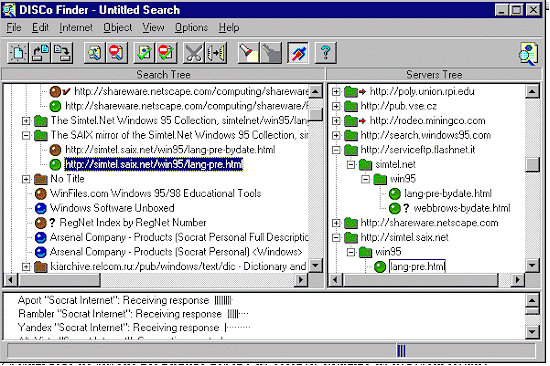Expand http://rodeo.miningco.com server node
The image size is (550, 366).
coord(336,121)
